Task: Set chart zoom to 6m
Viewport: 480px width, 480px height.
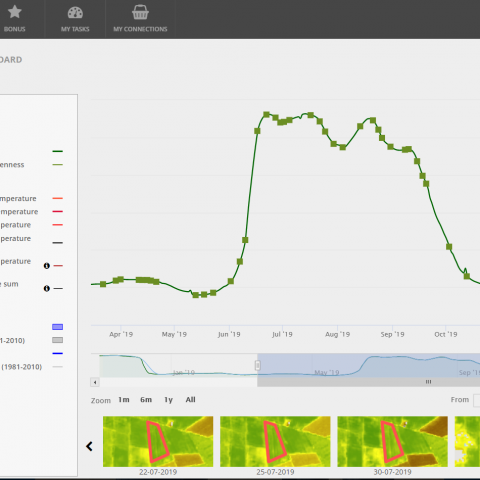Action: point(146,400)
